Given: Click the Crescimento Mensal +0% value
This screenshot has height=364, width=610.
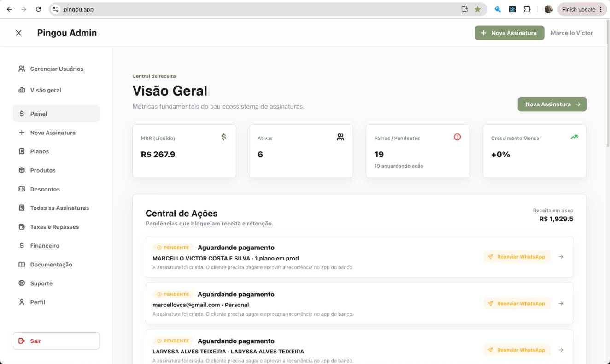Looking at the screenshot, I should 500,154.
